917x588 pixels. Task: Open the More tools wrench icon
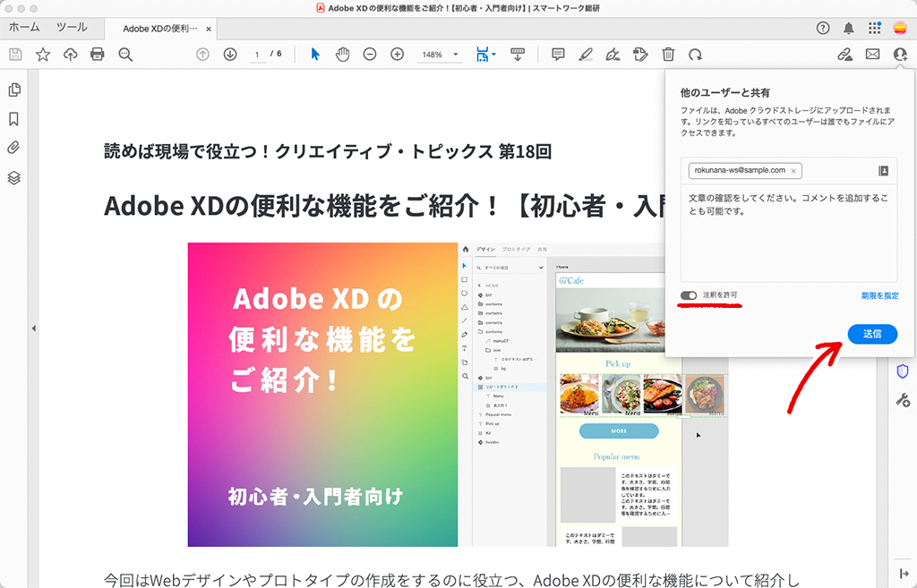[903, 400]
